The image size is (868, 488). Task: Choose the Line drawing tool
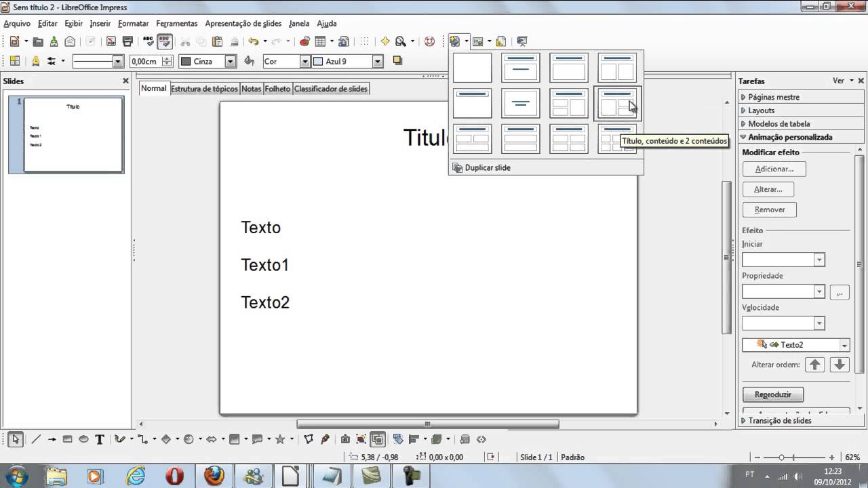pos(36,439)
